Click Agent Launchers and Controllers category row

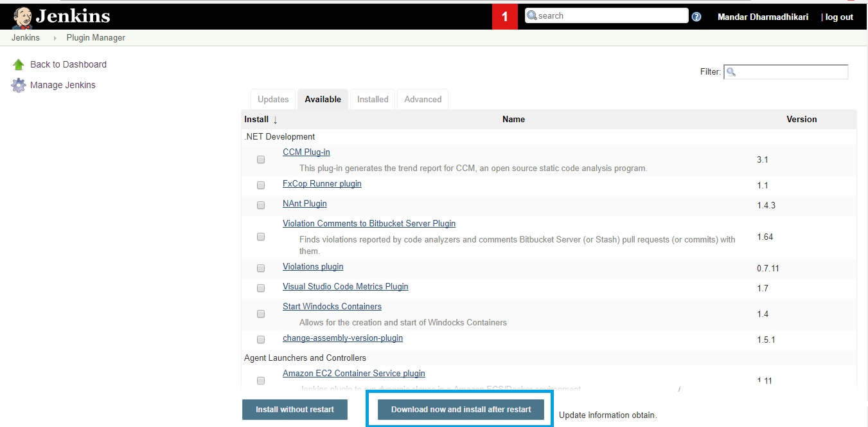549,358
